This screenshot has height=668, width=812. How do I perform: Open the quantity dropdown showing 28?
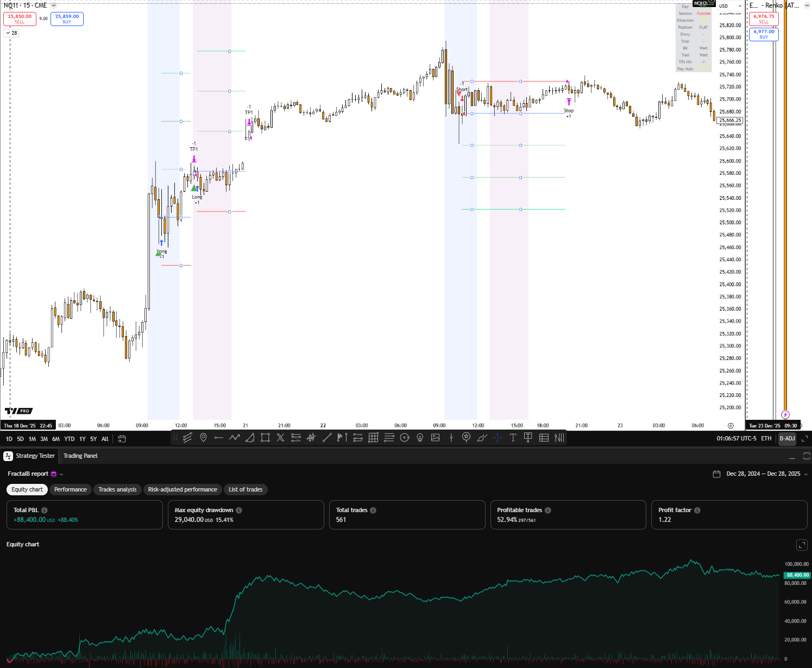click(x=10, y=33)
